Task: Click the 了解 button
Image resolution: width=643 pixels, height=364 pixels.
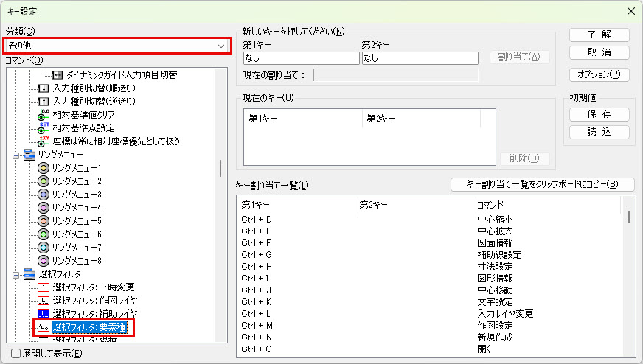Action: (x=599, y=35)
